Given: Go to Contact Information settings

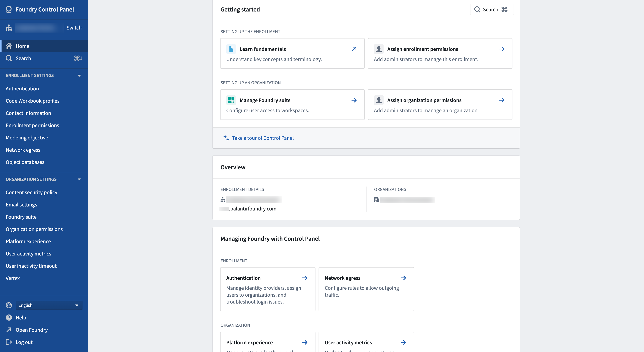Looking at the screenshot, I should 28,113.
